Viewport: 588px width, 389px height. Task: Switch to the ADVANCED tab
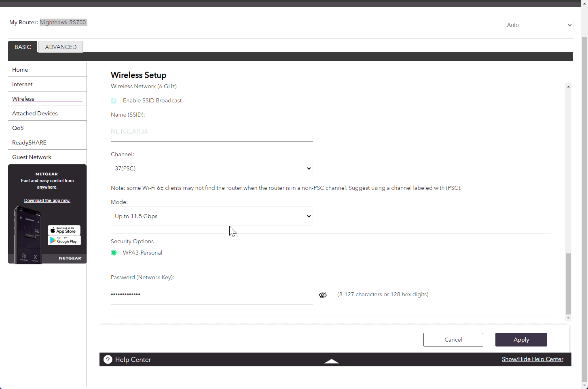point(61,47)
